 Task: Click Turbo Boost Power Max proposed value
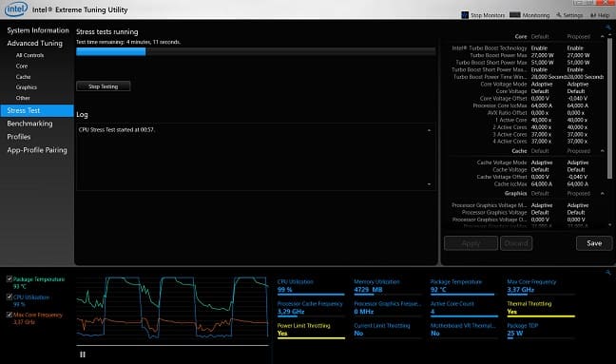pos(578,55)
